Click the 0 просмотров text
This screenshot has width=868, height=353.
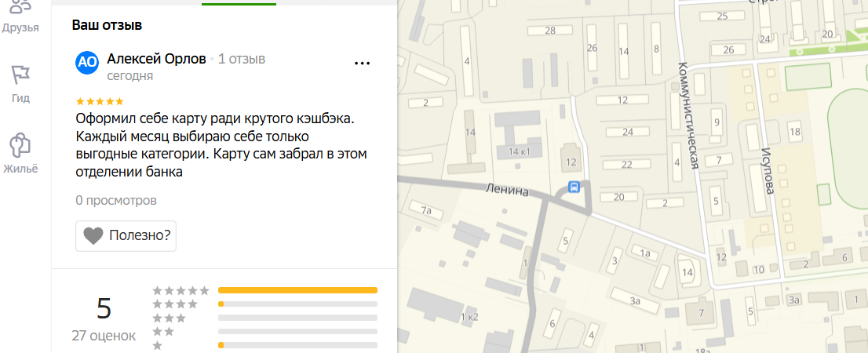click(116, 200)
